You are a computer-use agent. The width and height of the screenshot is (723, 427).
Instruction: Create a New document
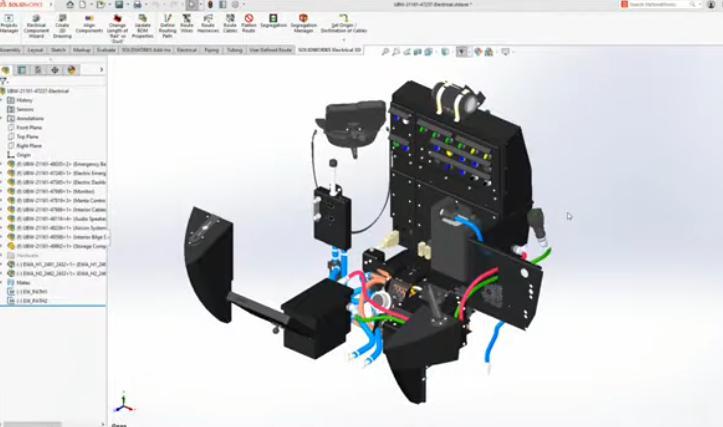tap(83, 5)
